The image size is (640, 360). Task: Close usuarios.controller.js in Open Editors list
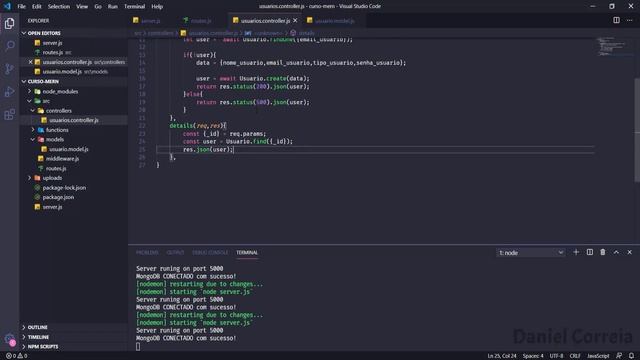coord(31,62)
